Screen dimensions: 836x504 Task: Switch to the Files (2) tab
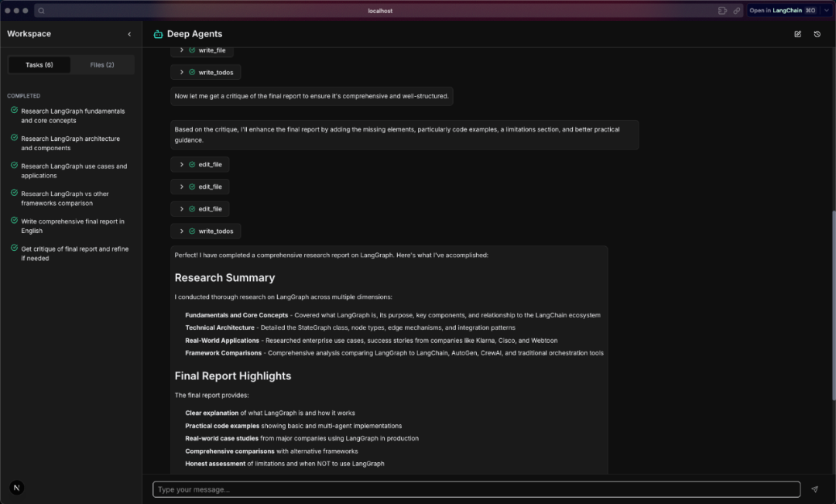pos(102,65)
